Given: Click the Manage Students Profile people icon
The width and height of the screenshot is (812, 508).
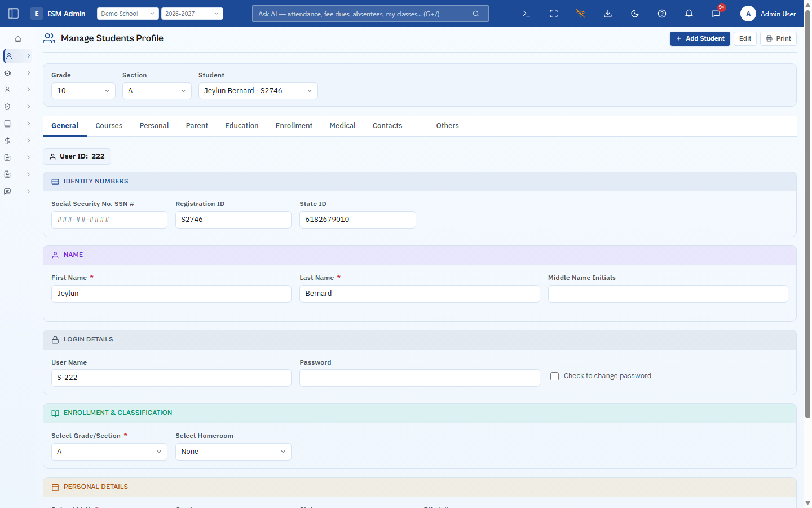Looking at the screenshot, I should tap(49, 38).
